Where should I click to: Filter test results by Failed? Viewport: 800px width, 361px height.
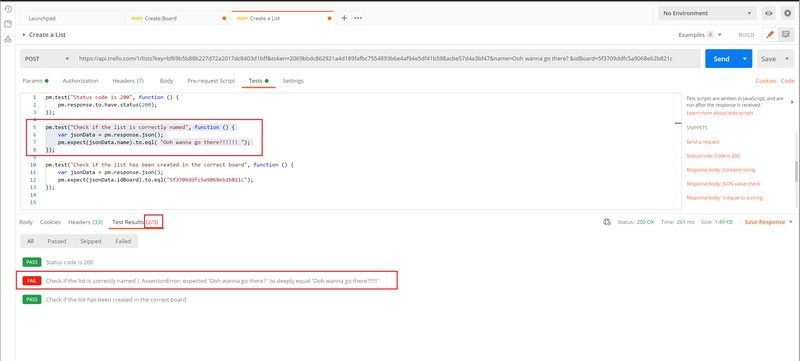[122, 241]
